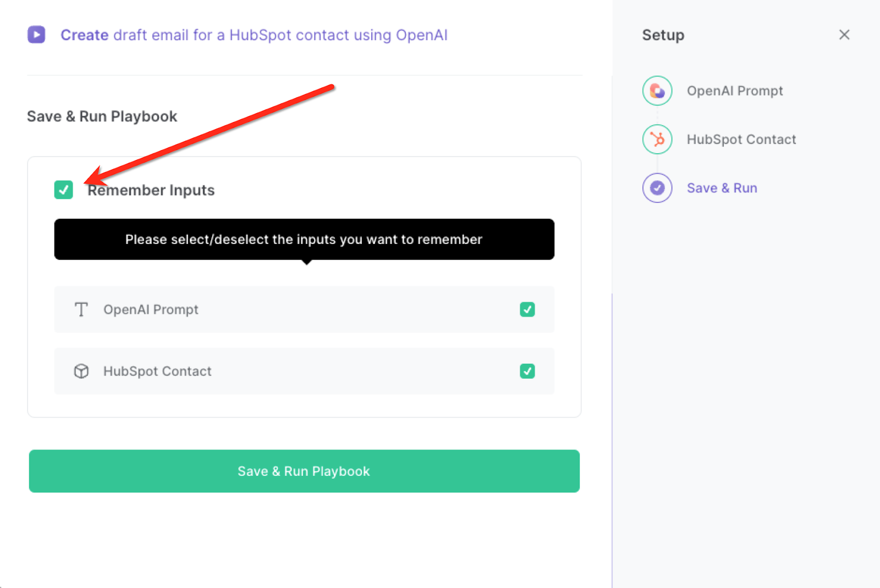Click the HubSpot Contact input row
880x588 pixels.
[x=304, y=371]
